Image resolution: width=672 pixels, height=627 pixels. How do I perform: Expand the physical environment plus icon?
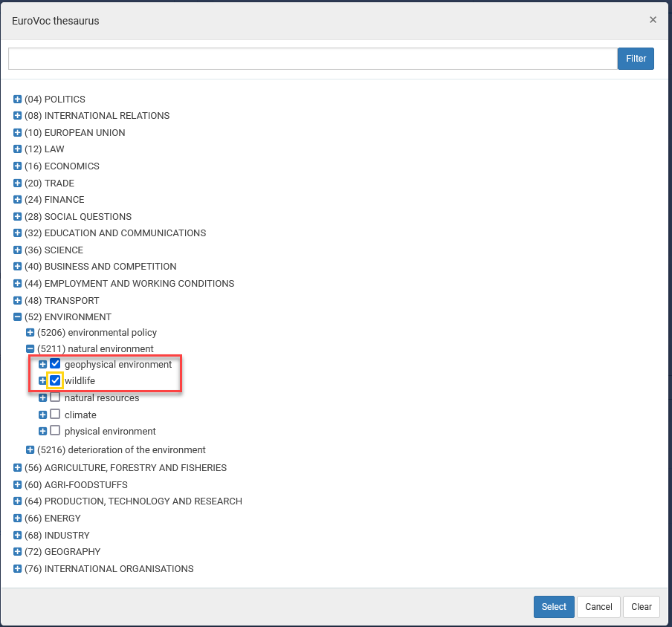[42, 431]
